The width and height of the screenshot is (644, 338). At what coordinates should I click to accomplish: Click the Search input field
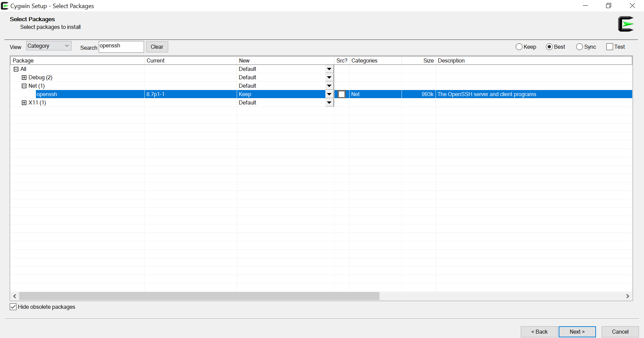click(x=121, y=47)
